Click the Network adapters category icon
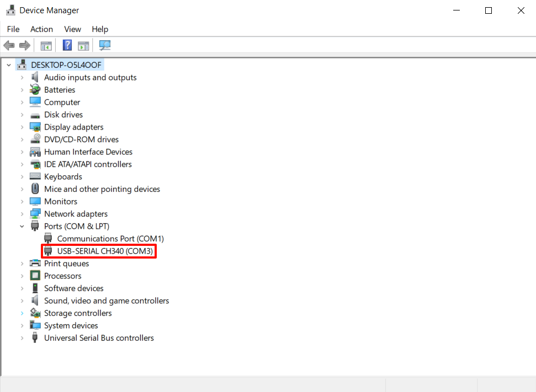 [x=35, y=214]
